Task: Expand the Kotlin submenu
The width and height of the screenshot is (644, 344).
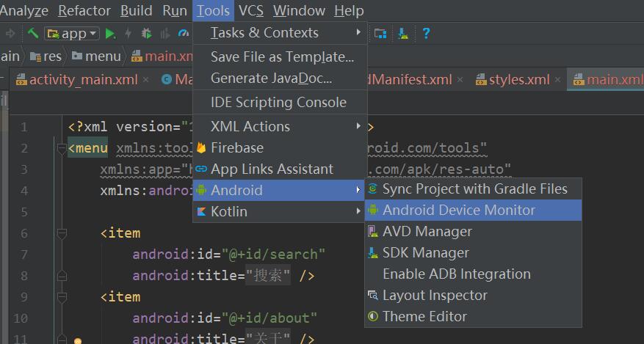Action: (279, 211)
